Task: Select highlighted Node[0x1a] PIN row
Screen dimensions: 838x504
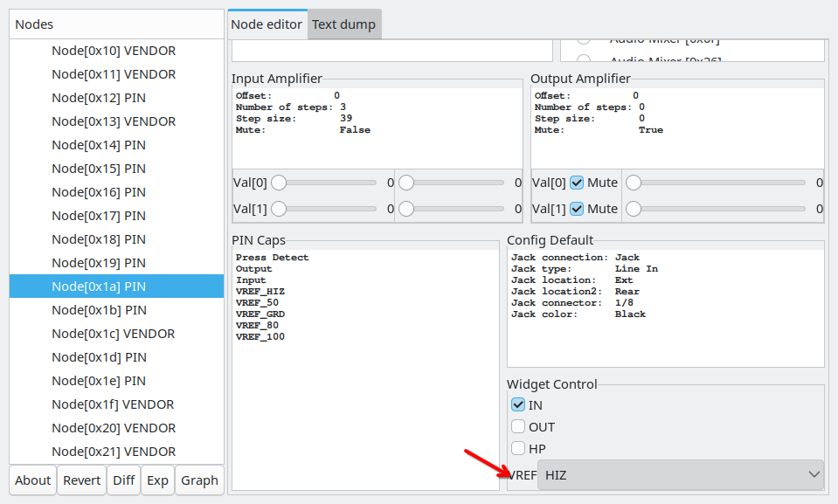Action: [x=116, y=287]
